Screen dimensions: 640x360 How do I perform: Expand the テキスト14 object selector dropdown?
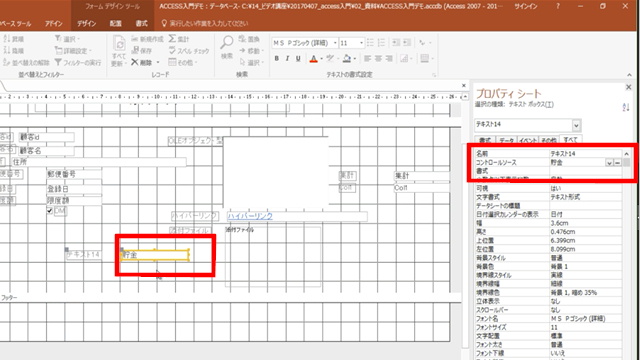click(x=576, y=125)
